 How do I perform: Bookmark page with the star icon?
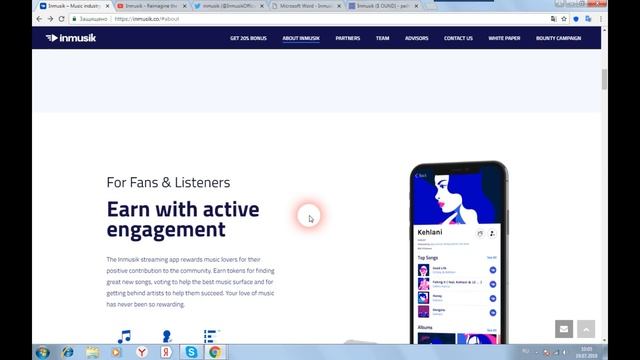point(564,19)
